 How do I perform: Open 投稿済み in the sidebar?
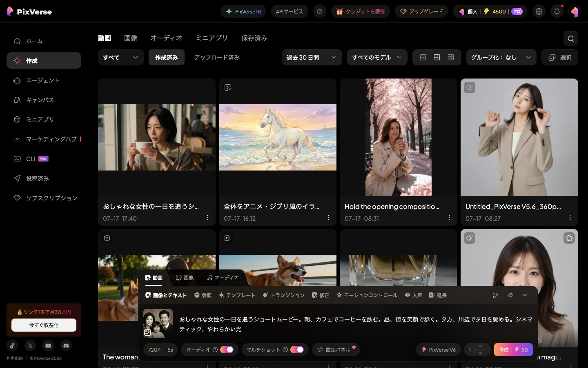pos(44,178)
